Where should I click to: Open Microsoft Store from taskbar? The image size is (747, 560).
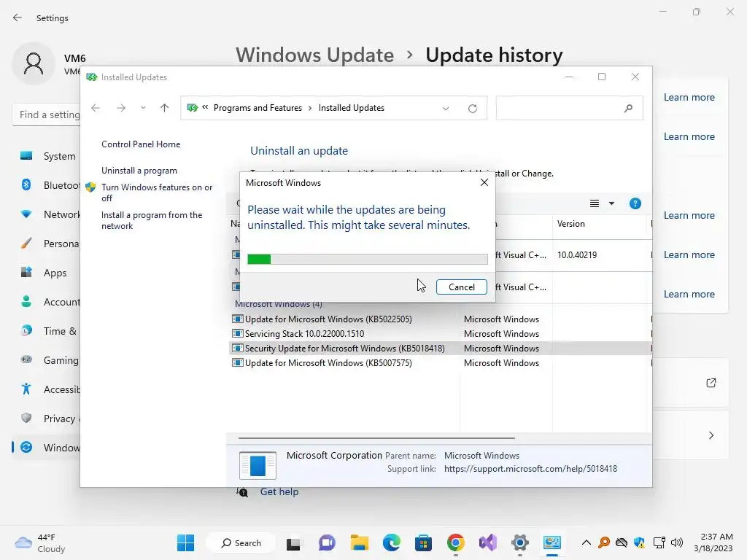[423, 542]
